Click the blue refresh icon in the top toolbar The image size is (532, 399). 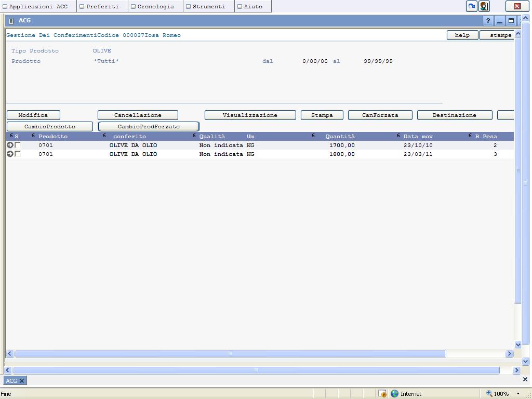(x=472, y=6)
